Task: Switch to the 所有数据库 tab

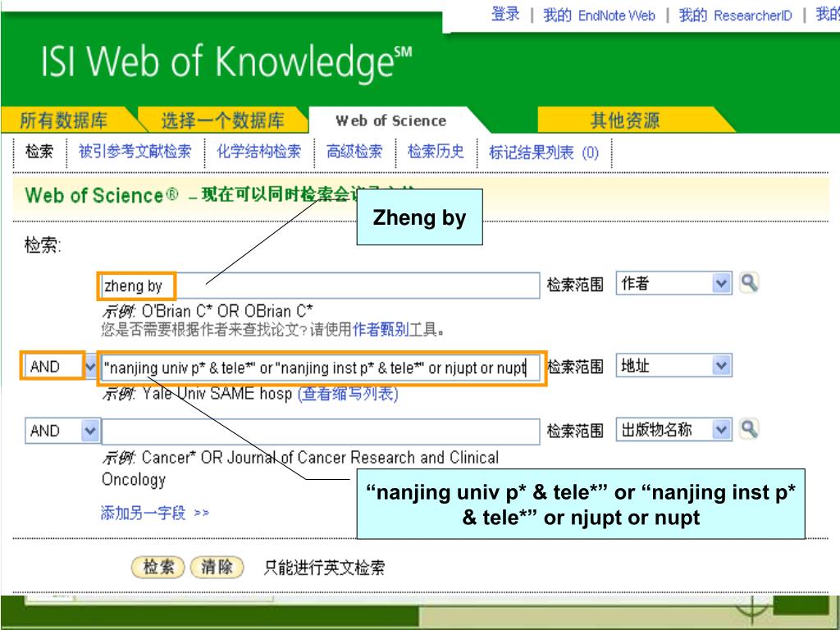Action: point(64,120)
